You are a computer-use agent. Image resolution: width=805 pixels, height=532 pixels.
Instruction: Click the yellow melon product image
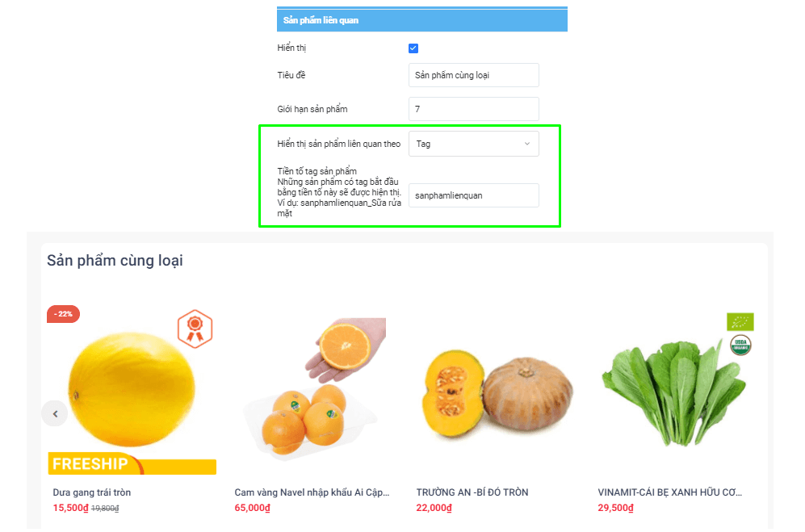pyautogui.click(x=132, y=389)
